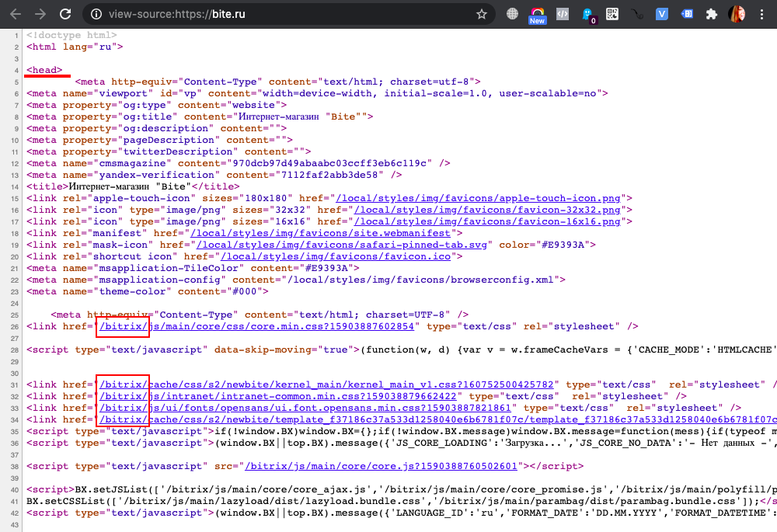Focus the address bar showing view-source:https://bite.ru
The image size is (777, 532).
(287, 14)
